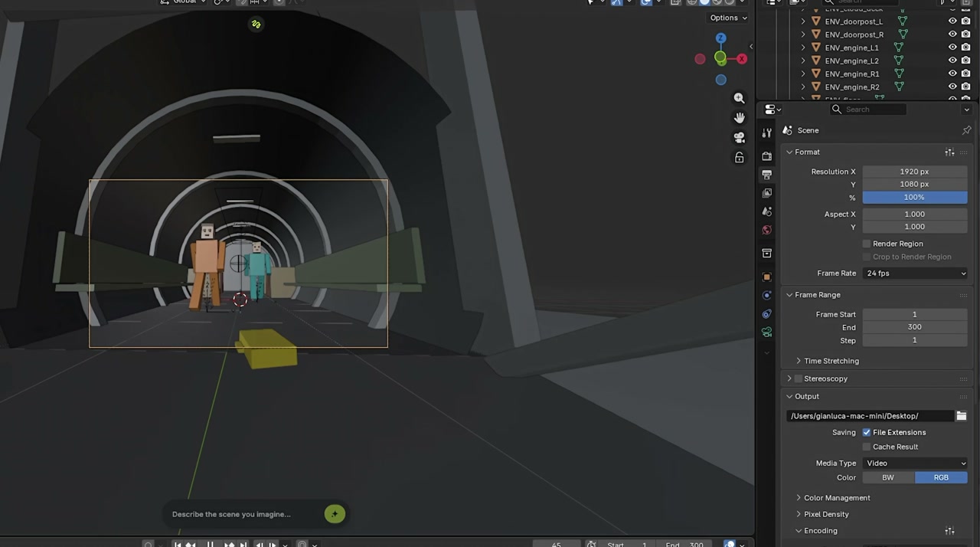Click the properties Search field
The image size is (980, 547).
[868, 110]
